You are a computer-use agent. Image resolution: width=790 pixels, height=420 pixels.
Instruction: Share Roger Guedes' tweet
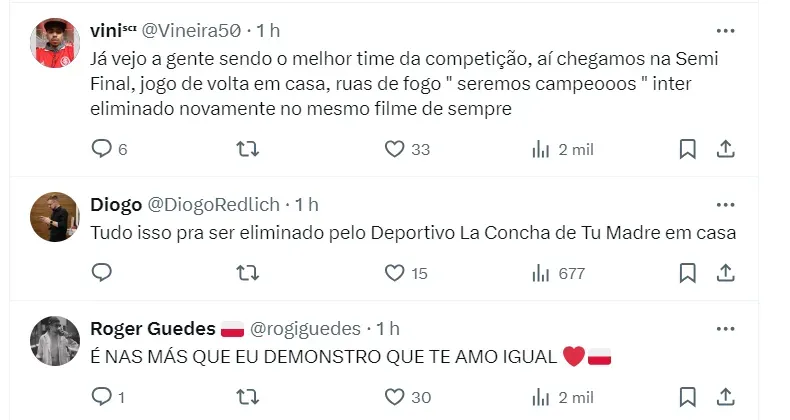[727, 396]
